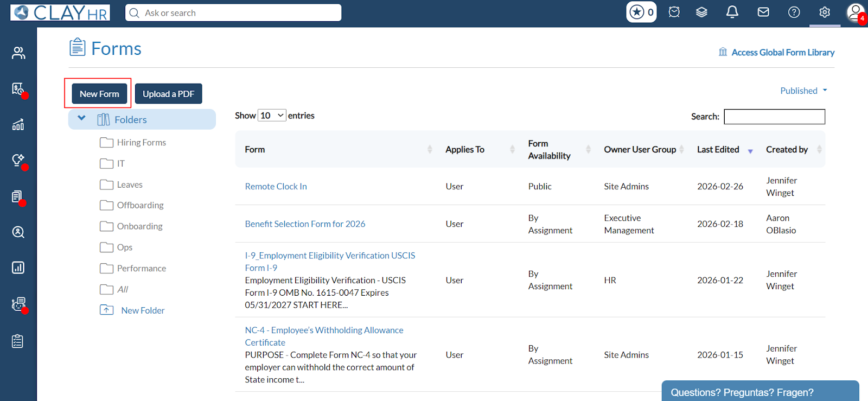Screen dimensions: 868x401
Task: Open the user profile avatar
Action: (x=856, y=12)
